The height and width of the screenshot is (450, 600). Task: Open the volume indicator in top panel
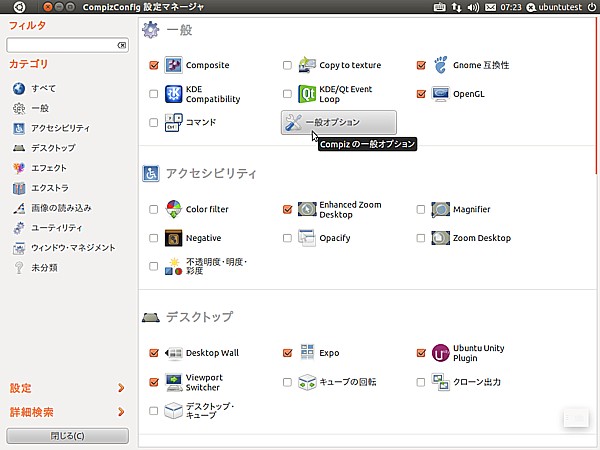point(473,7)
